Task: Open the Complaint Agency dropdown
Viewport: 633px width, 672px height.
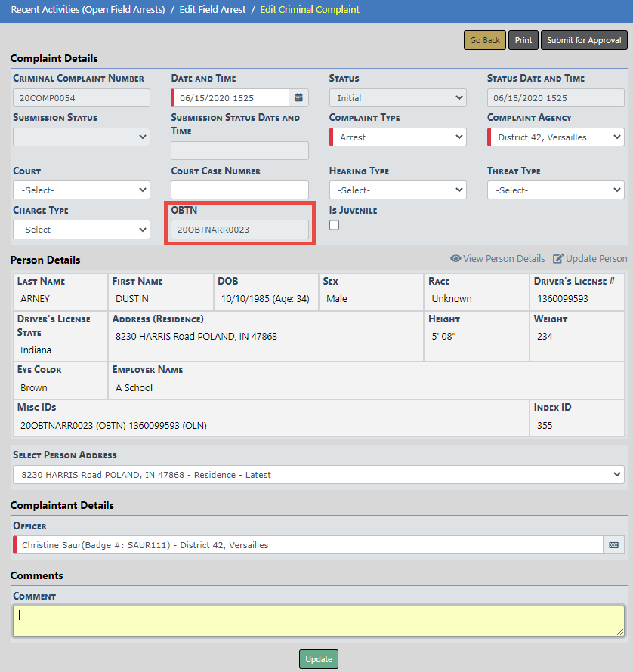Action: tap(555, 137)
